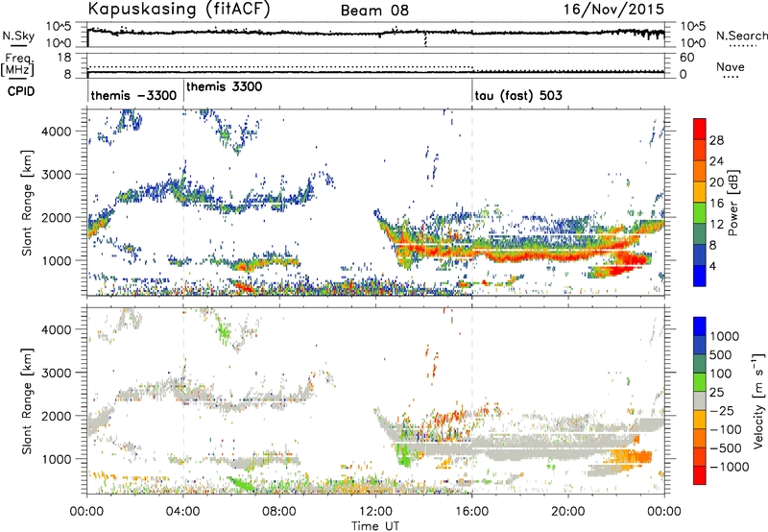Click the 'Nave' legend label

pyautogui.click(x=731, y=67)
